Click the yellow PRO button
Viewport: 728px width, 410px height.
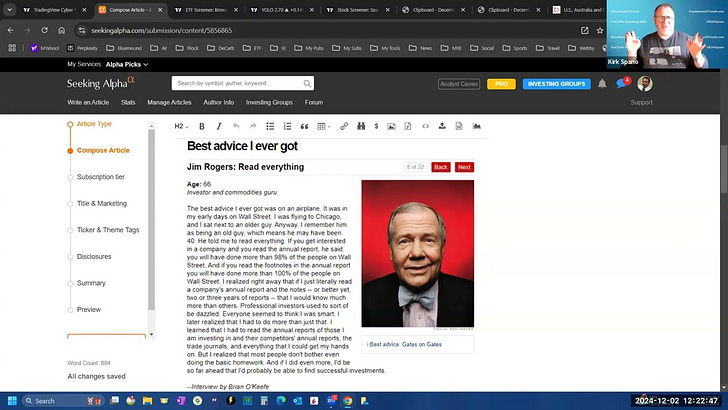501,84
